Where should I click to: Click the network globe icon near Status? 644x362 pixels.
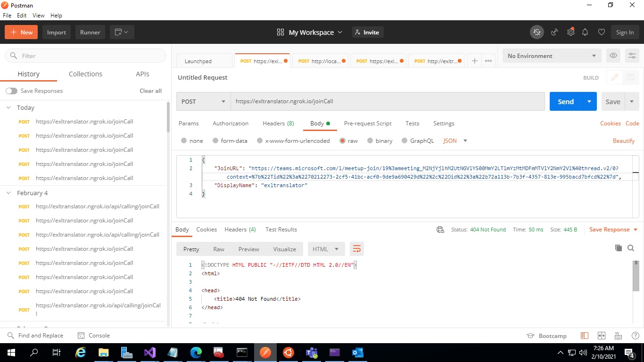pyautogui.click(x=440, y=230)
